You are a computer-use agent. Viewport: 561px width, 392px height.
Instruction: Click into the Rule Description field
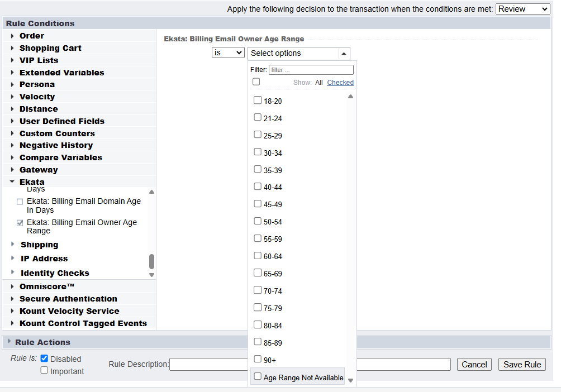click(x=310, y=365)
